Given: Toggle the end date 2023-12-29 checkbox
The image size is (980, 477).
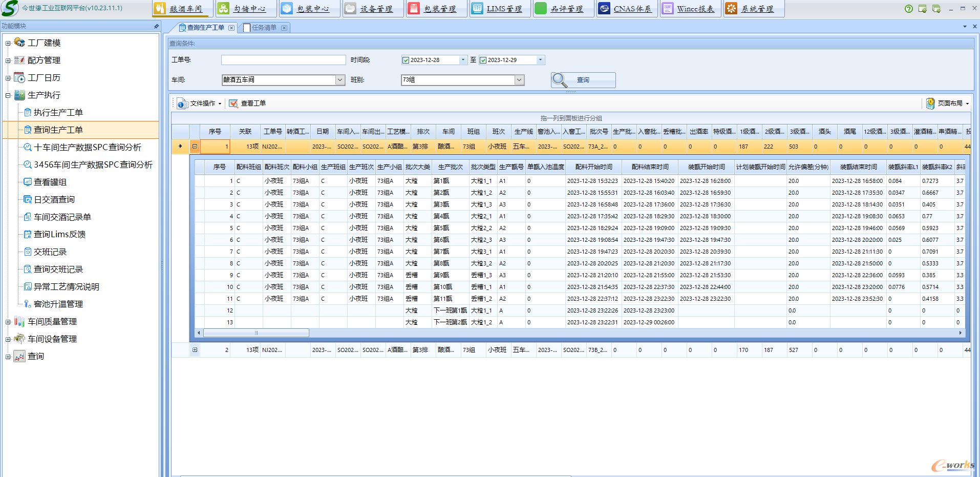Looking at the screenshot, I should coord(483,60).
